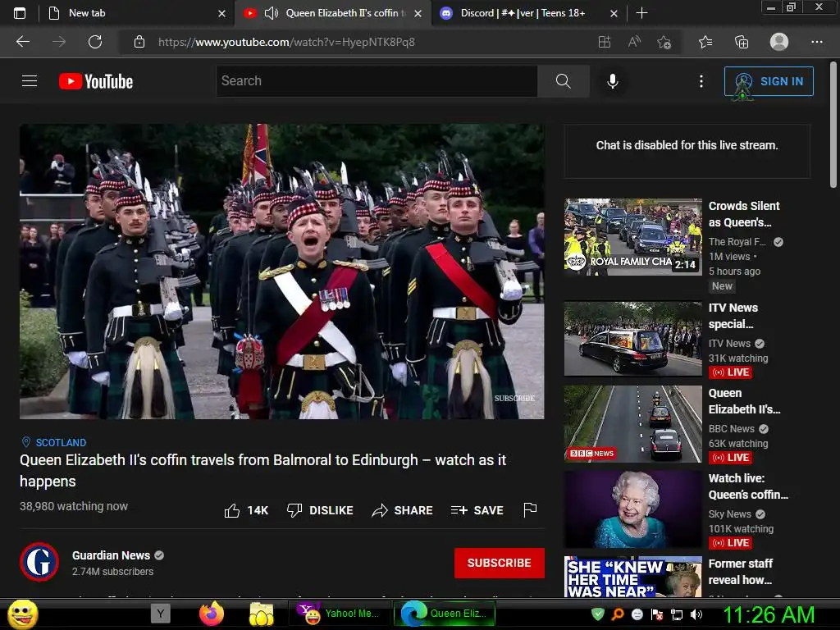This screenshot has width=840, height=630.
Task: Open Edge Settings and more ellipsis
Action: click(816, 42)
